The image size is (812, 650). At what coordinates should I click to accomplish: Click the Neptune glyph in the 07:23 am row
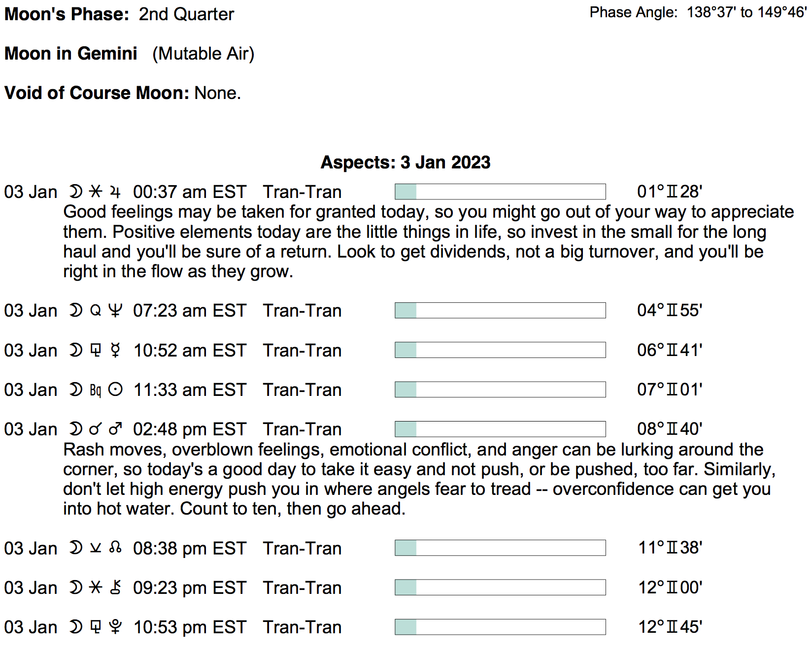(x=115, y=310)
